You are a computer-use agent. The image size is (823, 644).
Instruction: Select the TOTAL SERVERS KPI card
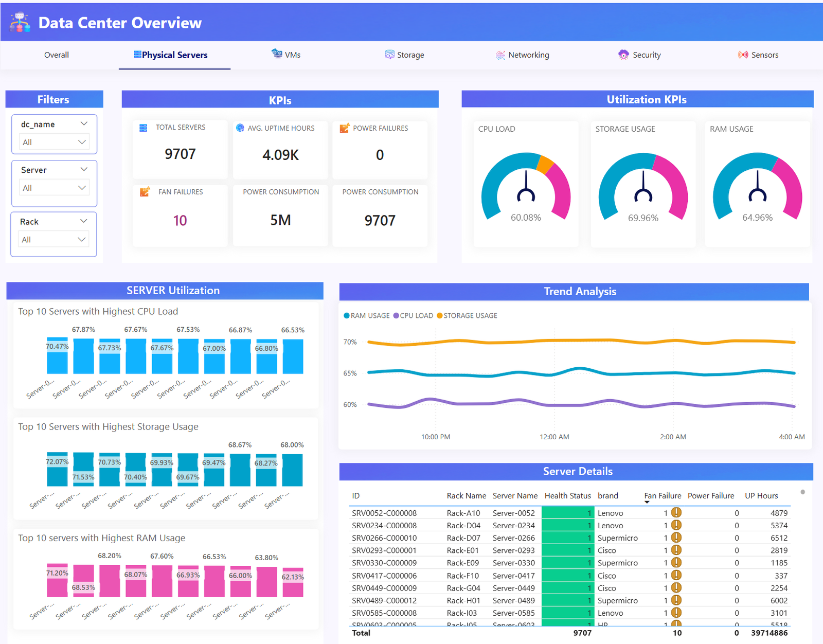[x=180, y=149]
